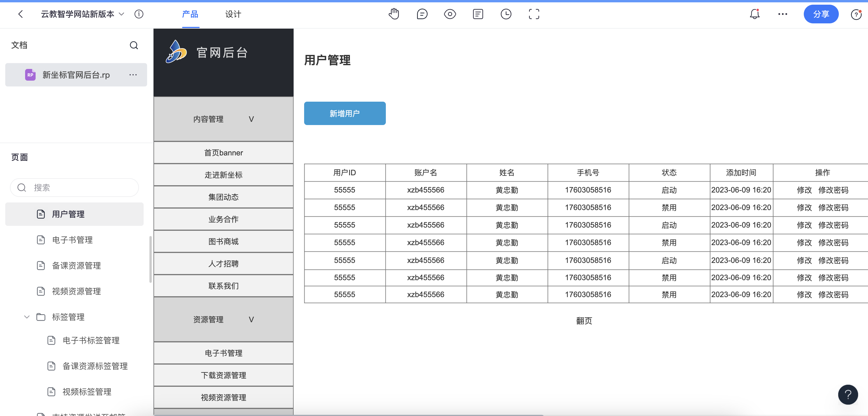The height and width of the screenshot is (416, 868).
Task: Open the notification bell
Action: 754,14
